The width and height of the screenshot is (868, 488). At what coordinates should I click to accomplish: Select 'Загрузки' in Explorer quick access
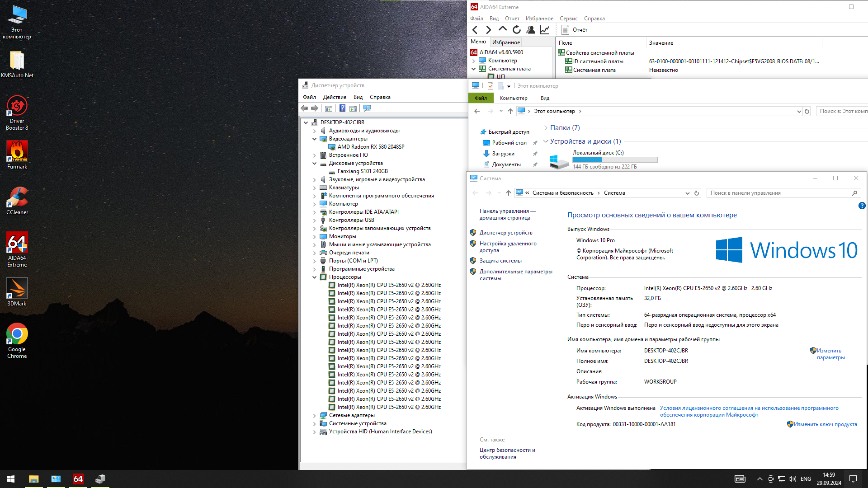[503, 154]
